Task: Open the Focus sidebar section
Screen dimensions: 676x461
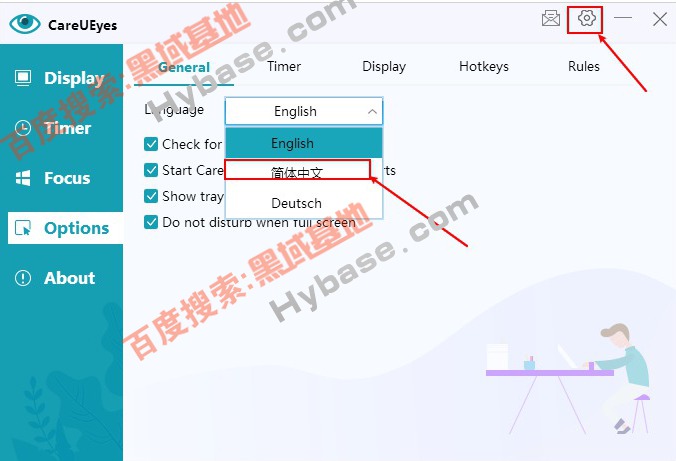Action: [61, 178]
